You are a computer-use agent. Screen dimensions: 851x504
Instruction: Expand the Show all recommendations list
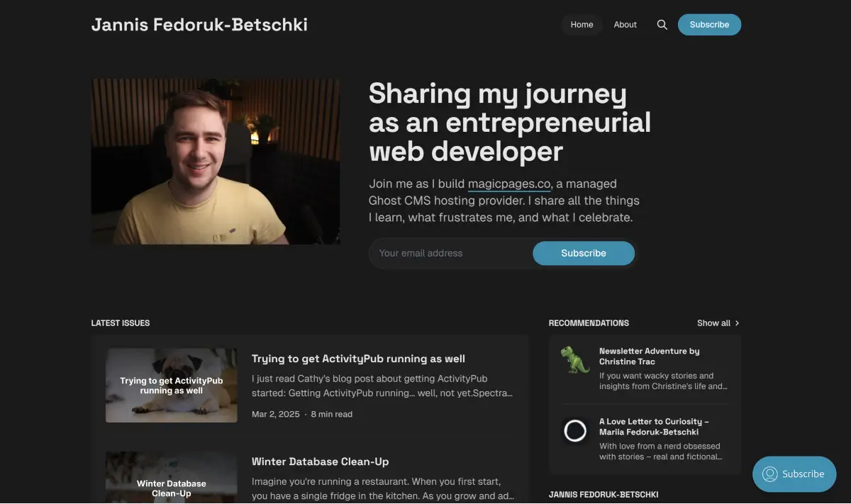tap(713, 323)
